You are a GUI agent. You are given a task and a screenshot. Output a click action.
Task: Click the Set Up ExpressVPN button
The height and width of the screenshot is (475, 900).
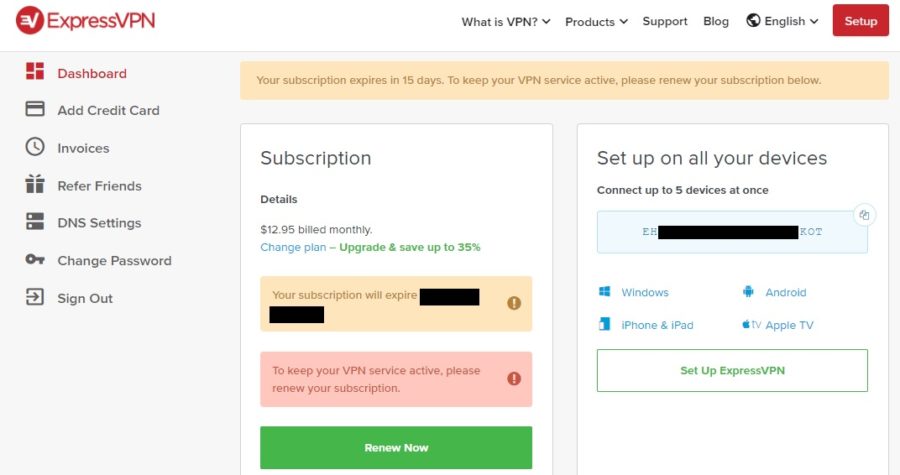click(732, 370)
